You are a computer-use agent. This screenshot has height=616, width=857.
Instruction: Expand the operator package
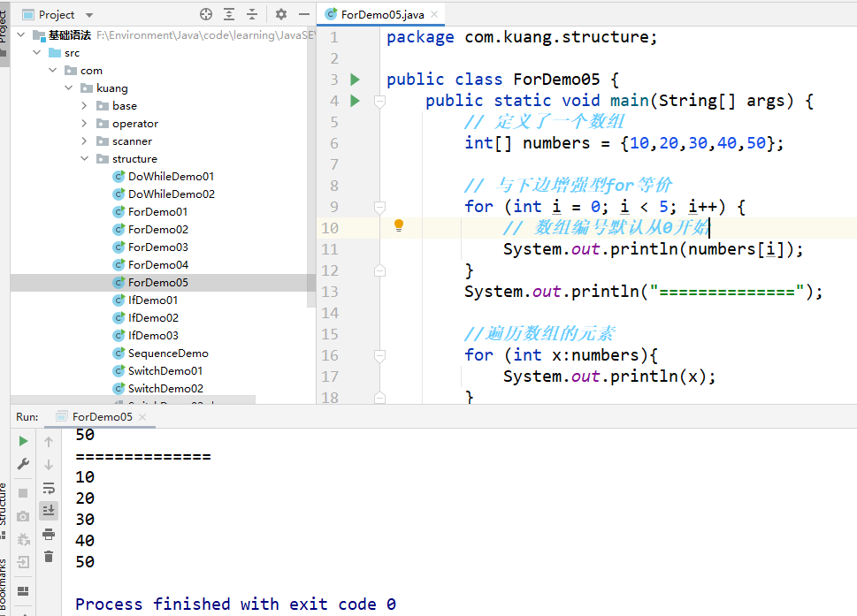click(84, 124)
